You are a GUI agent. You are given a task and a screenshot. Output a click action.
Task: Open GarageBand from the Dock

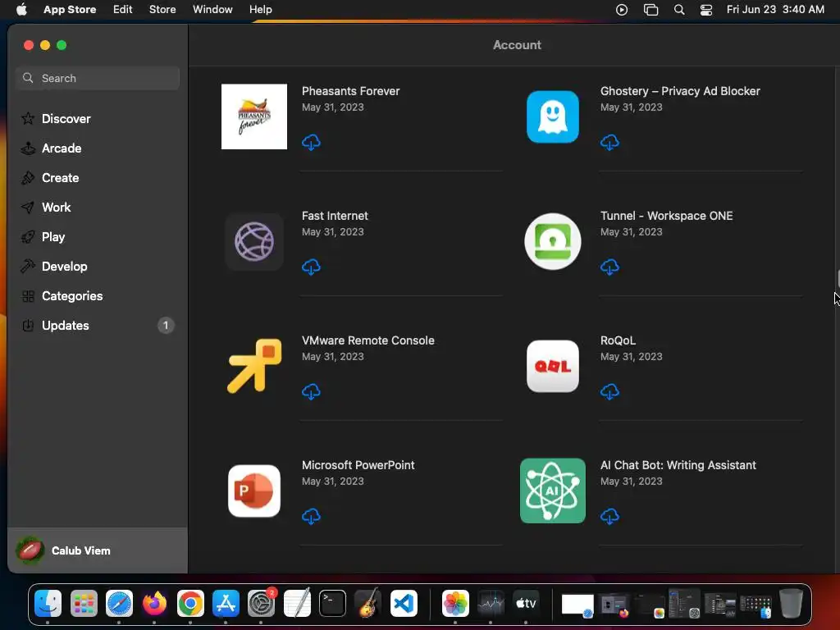pyautogui.click(x=368, y=604)
